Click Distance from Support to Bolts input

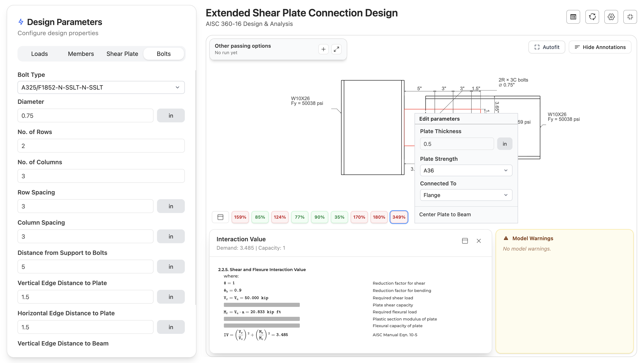click(x=85, y=267)
